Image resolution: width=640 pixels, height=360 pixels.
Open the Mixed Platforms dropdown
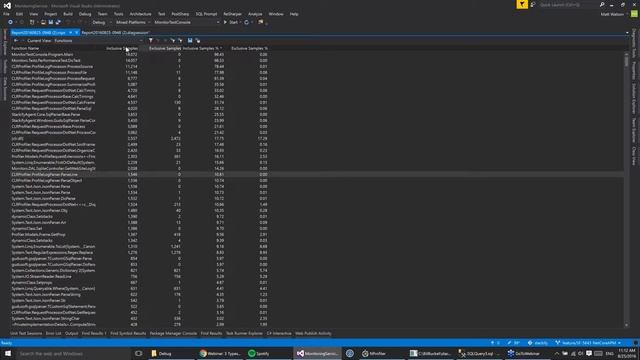pos(133,22)
